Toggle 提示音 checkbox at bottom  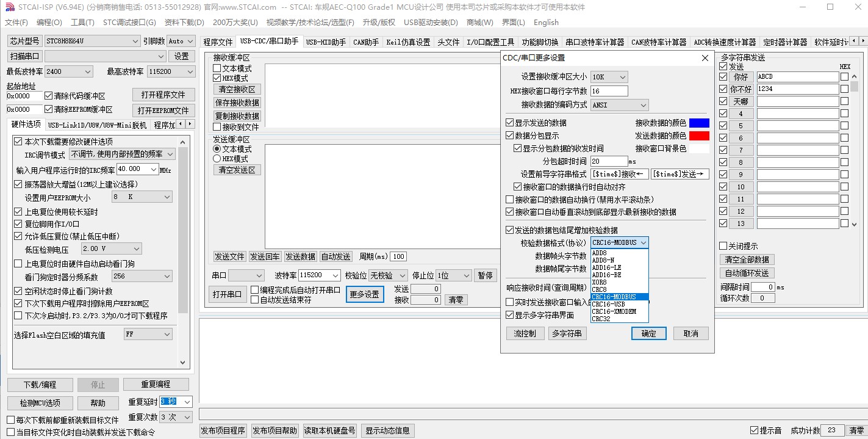point(754,430)
